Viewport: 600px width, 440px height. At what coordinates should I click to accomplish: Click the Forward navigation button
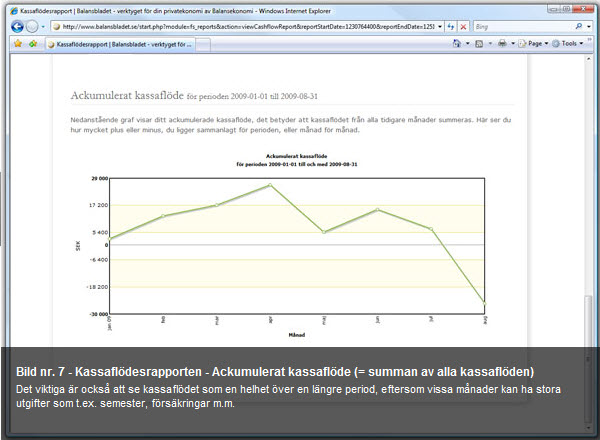(x=33, y=26)
